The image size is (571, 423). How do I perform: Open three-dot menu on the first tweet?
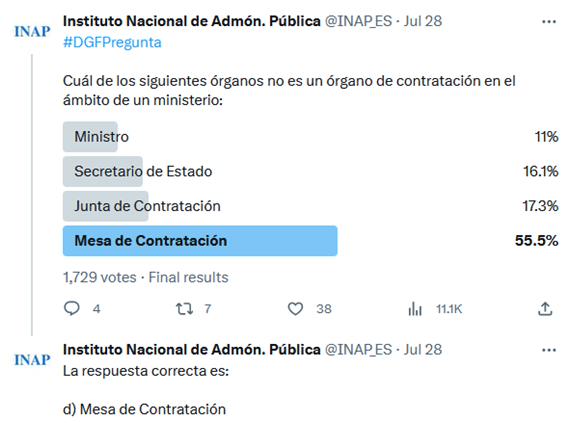pyautogui.click(x=549, y=22)
